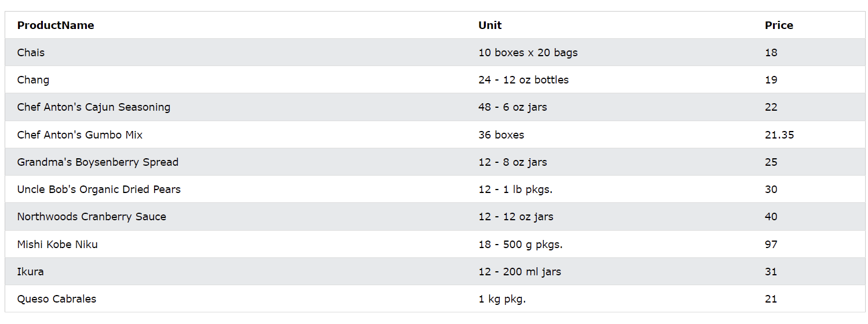
Task: Click the Queso Cabrales row
Action: [57, 299]
